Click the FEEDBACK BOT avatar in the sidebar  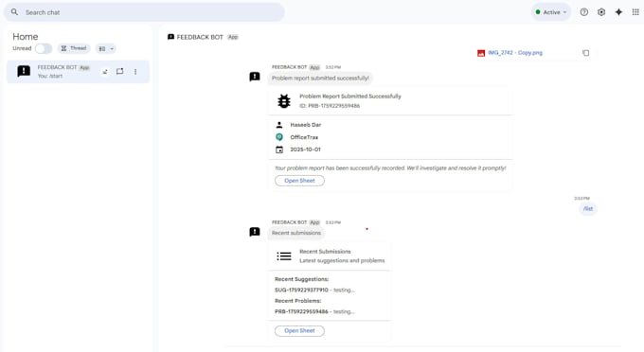pyautogui.click(x=24, y=71)
